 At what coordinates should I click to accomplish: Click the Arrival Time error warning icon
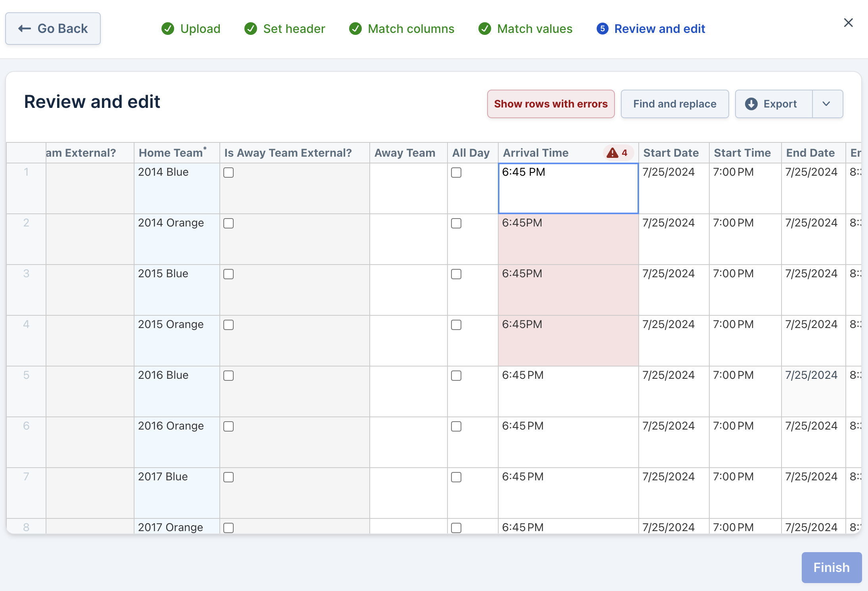tap(613, 153)
